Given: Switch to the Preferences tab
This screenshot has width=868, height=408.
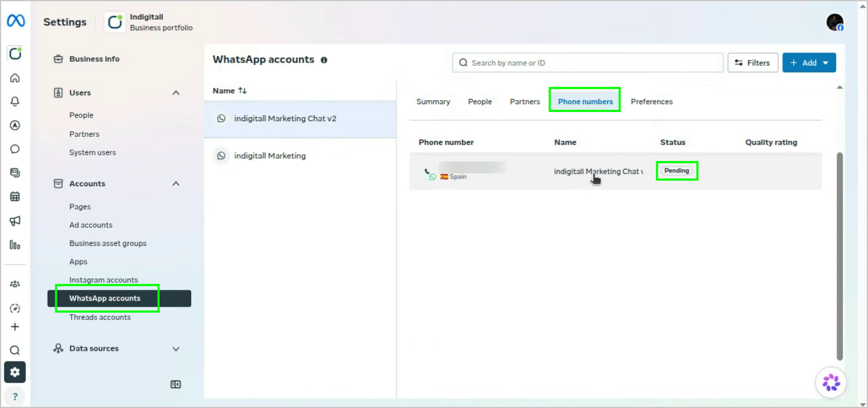Looking at the screenshot, I should (652, 102).
